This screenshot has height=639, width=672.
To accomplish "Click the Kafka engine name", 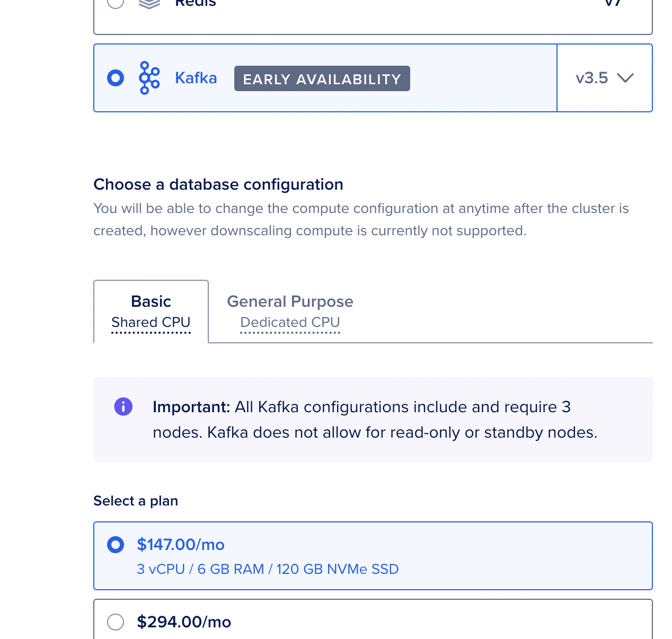I will 196,78.
